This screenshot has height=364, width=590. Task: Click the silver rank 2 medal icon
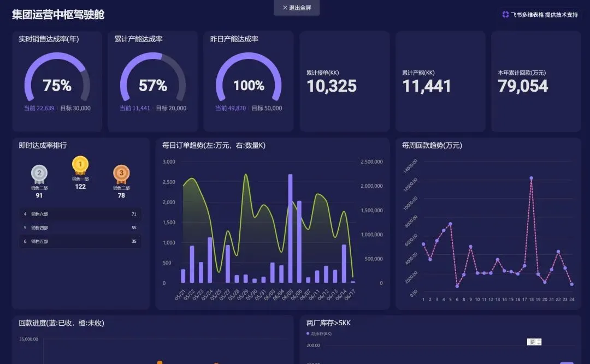(39, 174)
